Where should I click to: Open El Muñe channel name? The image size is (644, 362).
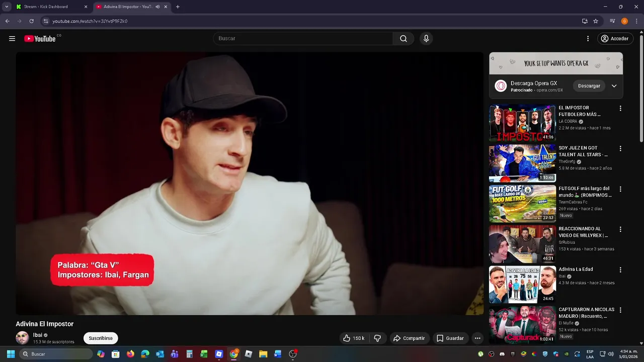pos(566,323)
